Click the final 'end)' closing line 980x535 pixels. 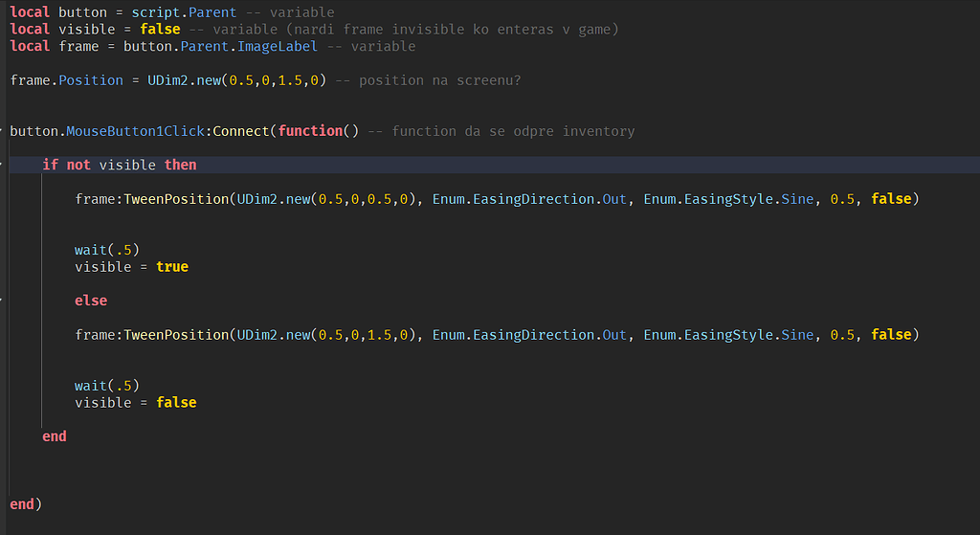(26, 504)
